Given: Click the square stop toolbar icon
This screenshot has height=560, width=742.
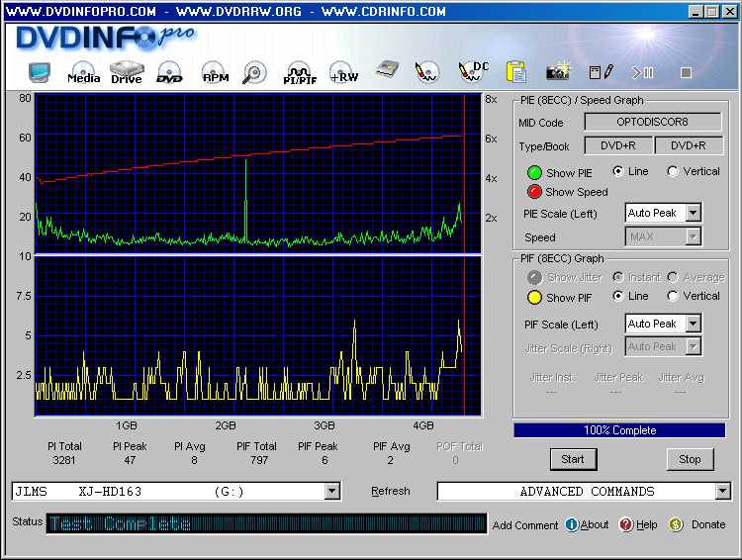Looking at the screenshot, I should [x=686, y=72].
